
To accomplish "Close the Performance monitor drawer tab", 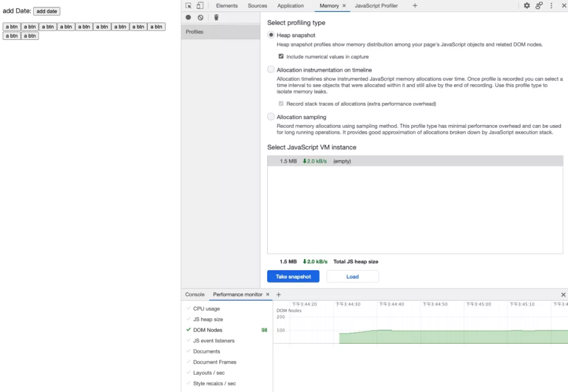I will pyautogui.click(x=268, y=294).
